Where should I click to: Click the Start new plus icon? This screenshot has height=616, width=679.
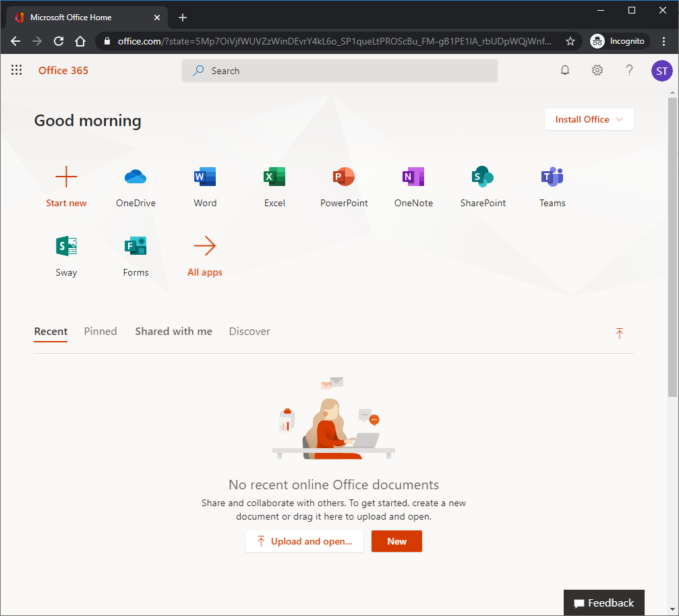click(x=66, y=177)
